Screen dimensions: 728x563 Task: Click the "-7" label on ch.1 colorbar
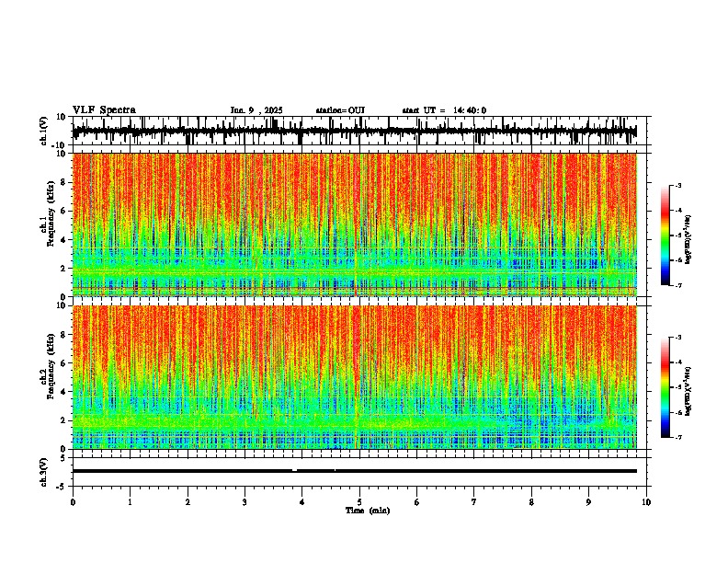[678, 285]
